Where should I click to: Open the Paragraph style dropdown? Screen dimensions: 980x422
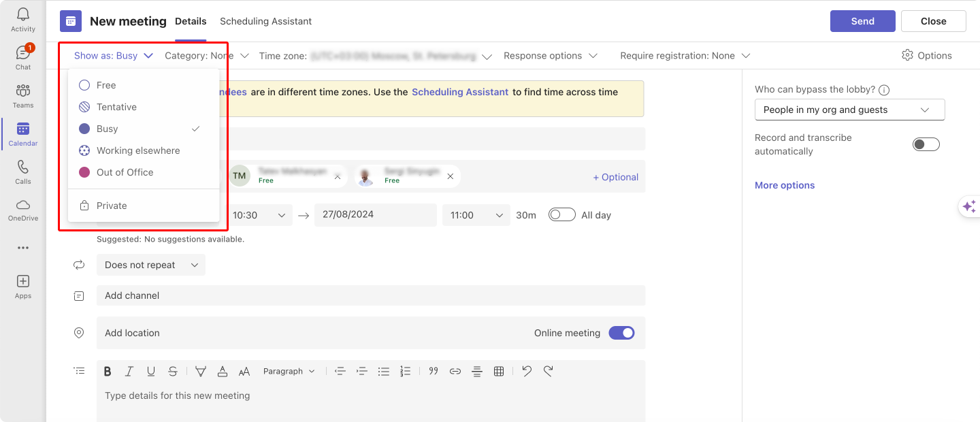[289, 371]
